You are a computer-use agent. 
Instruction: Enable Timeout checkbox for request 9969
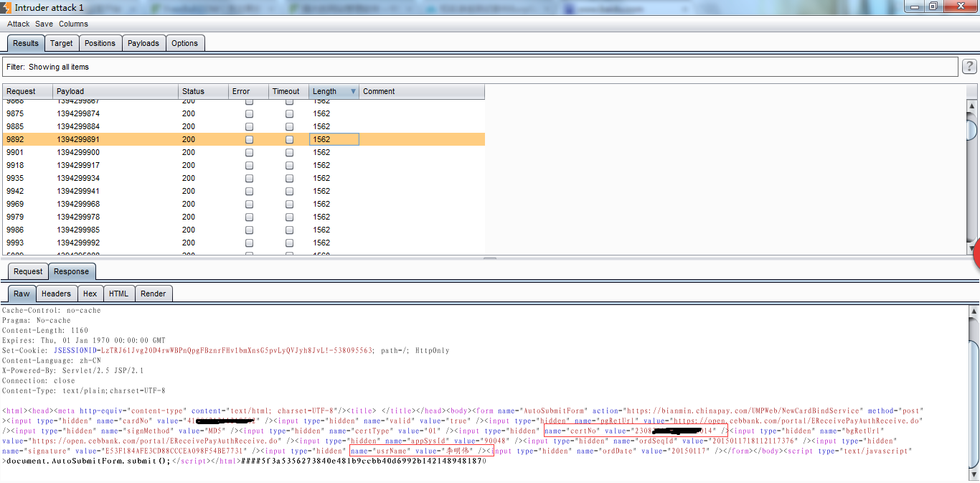point(289,204)
